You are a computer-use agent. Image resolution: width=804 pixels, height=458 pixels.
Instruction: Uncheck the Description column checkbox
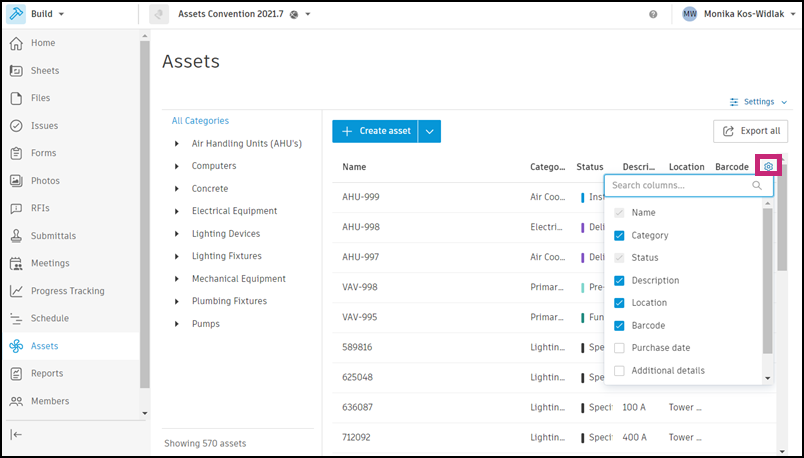pyautogui.click(x=619, y=281)
